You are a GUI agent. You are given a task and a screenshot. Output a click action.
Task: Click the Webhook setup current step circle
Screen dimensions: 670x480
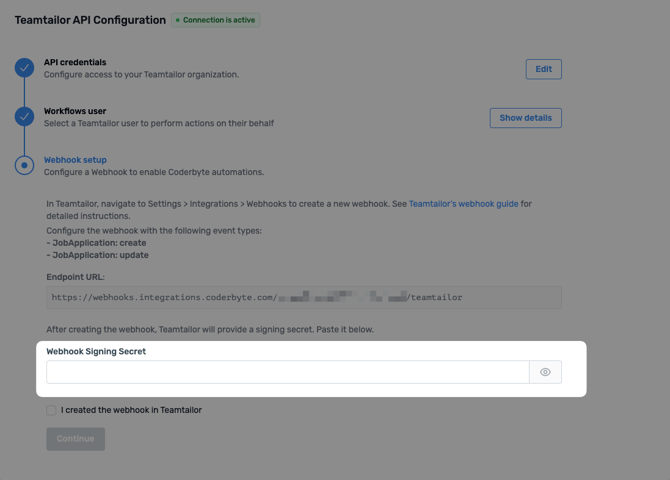[24, 165]
